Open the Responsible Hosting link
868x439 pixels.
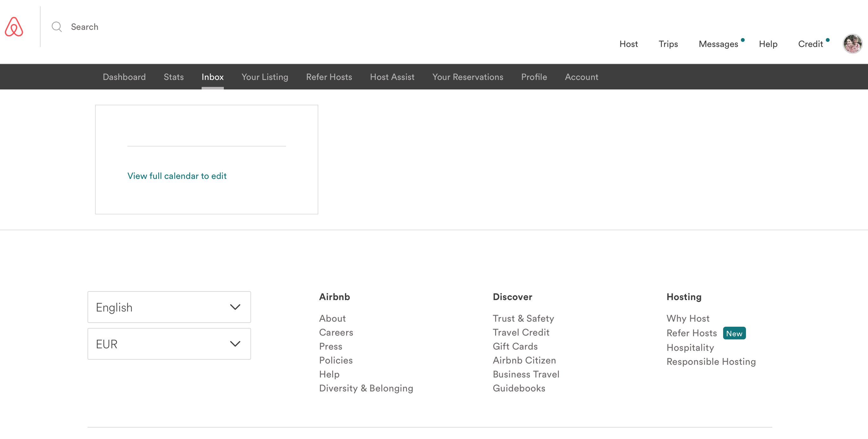[x=711, y=362]
